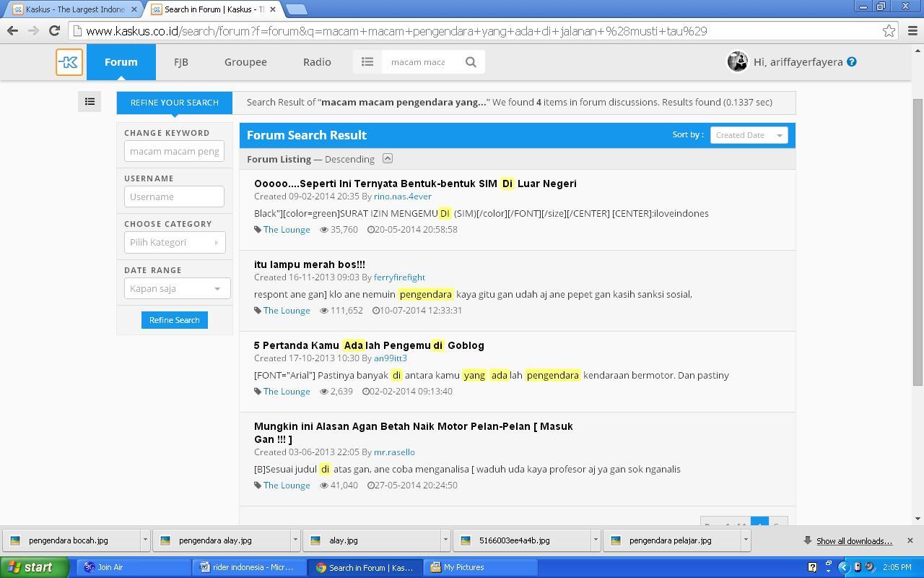Open dropdown arrow for pengendara alay.jpg download
Screen dimensions: 924x578
(x=295, y=540)
